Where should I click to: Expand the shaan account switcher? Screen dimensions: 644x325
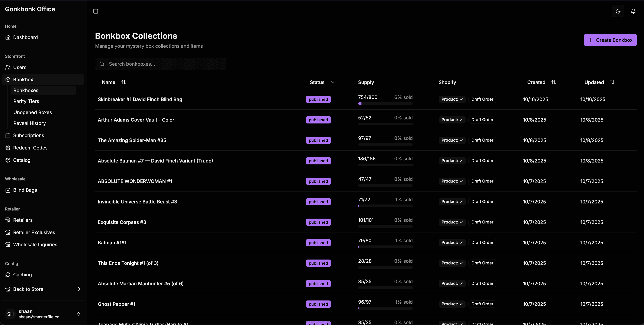(78, 314)
